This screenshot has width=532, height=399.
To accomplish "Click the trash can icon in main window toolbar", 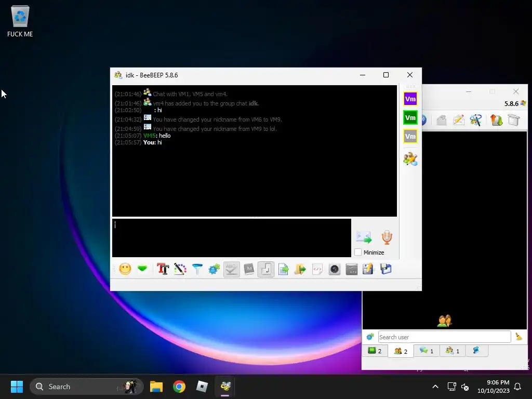I will click(514, 120).
